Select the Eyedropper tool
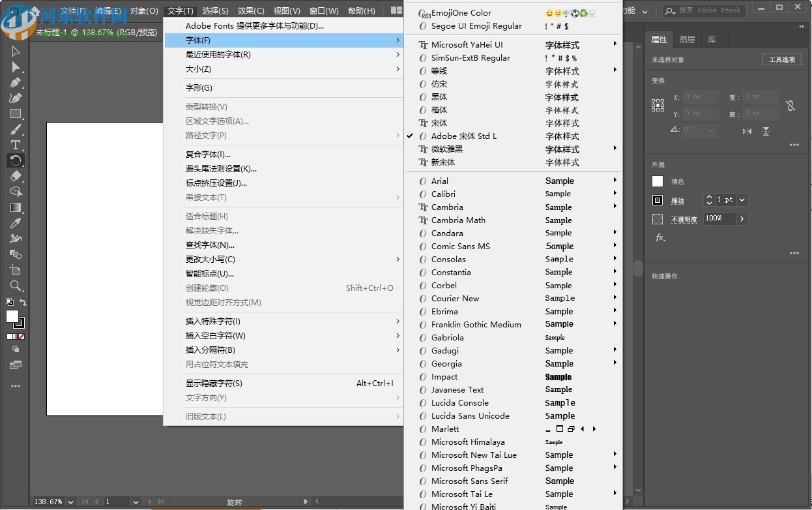Viewport: 812px width, 510px height. click(x=14, y=223)
